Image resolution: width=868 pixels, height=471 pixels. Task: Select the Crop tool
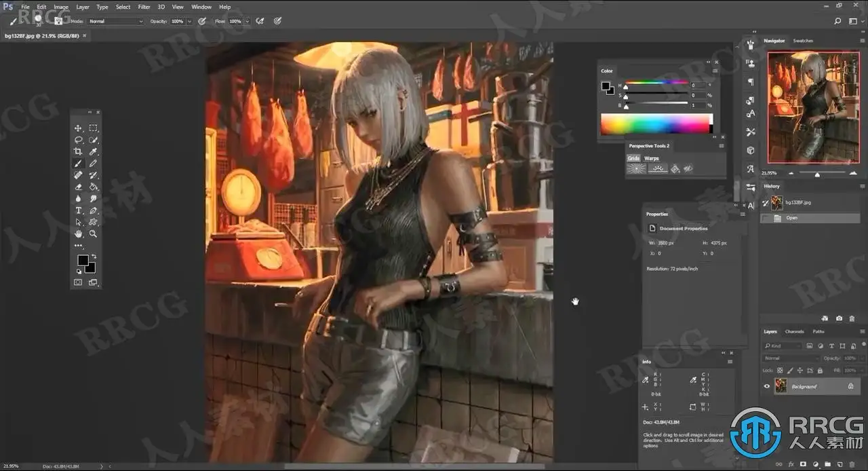pos(78,151)
